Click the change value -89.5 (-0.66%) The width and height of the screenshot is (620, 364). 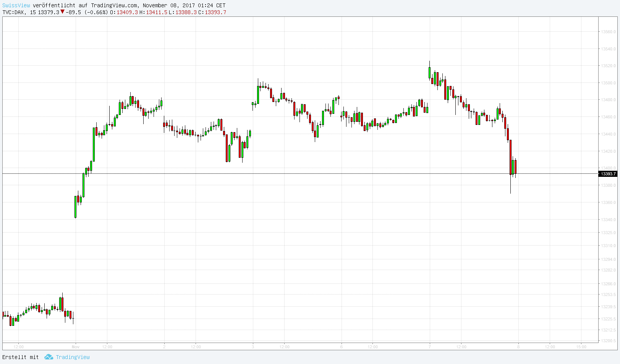[87, 12]
